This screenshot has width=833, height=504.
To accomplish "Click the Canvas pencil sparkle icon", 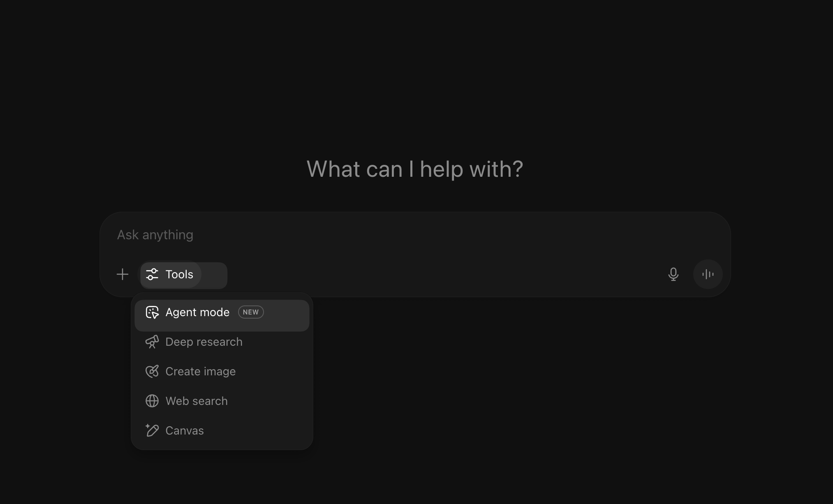I will [152, 430].
